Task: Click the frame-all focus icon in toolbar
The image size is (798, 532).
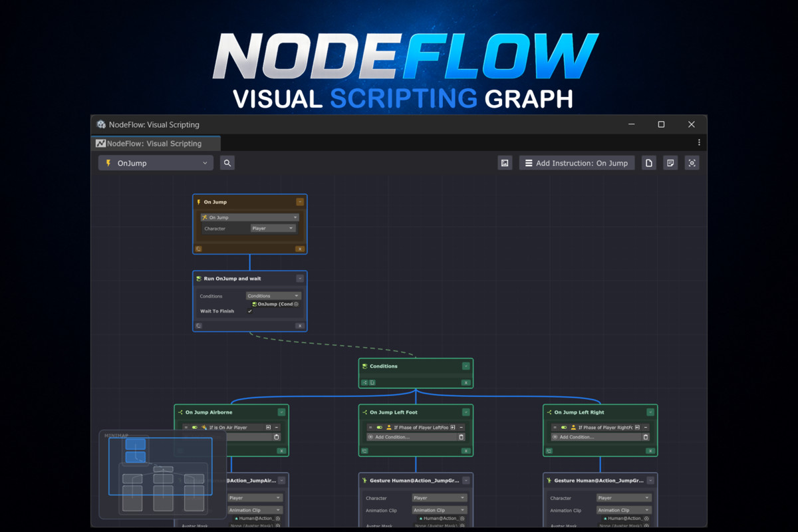Action: 692,163
